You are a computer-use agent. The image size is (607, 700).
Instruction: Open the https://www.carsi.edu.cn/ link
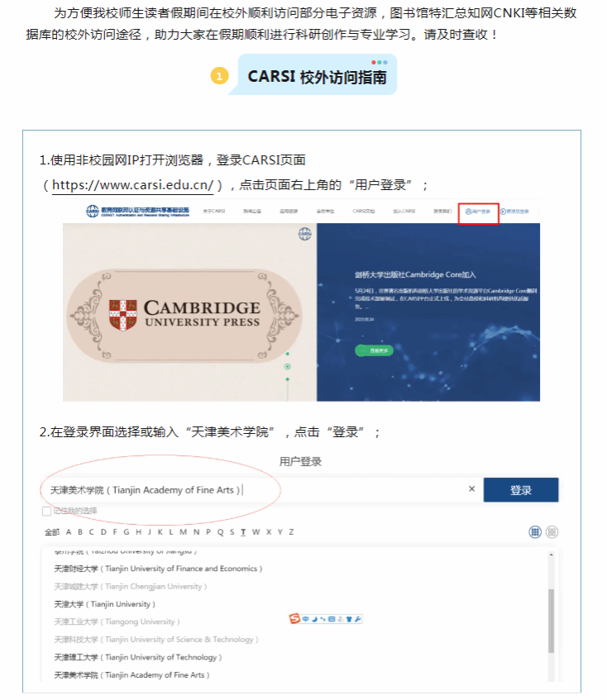133,184
